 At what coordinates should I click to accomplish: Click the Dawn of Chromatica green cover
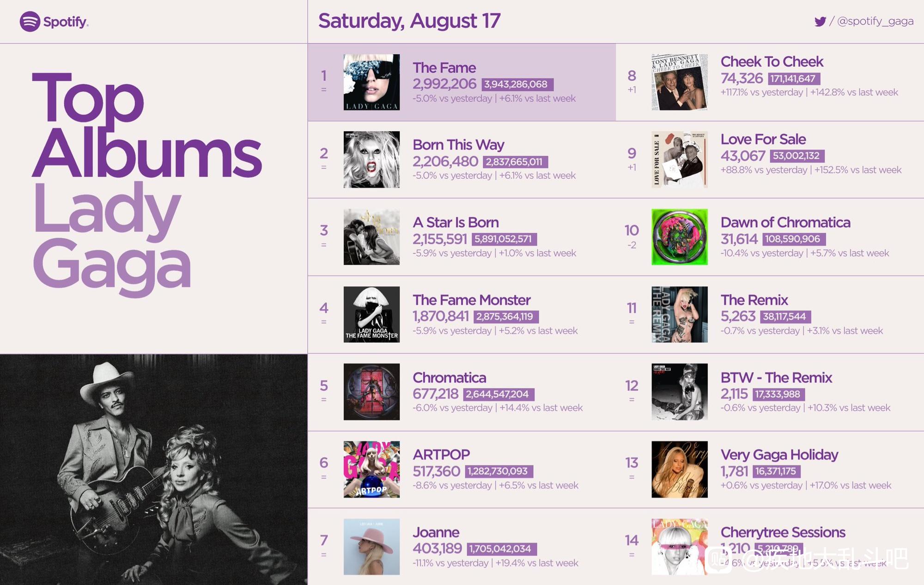pos(680,237)
